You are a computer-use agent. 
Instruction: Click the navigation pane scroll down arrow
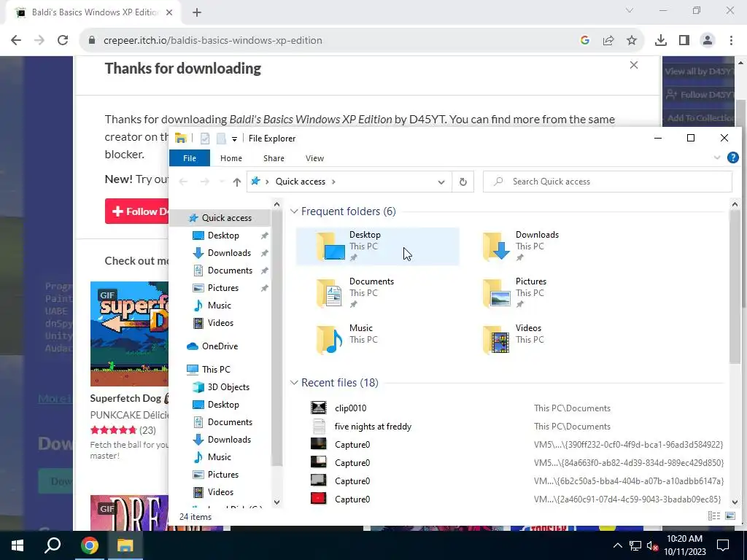276,502
